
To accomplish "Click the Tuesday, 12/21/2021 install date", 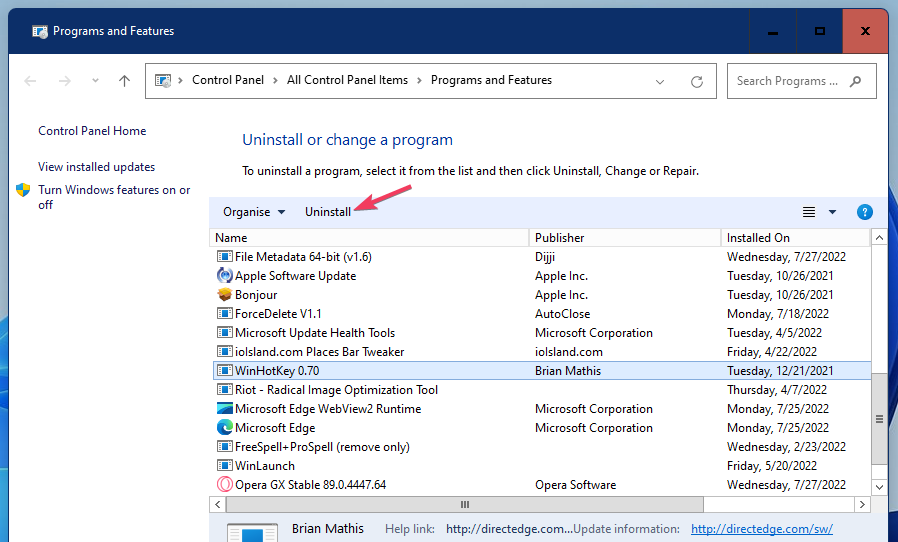I will point(780,371).
